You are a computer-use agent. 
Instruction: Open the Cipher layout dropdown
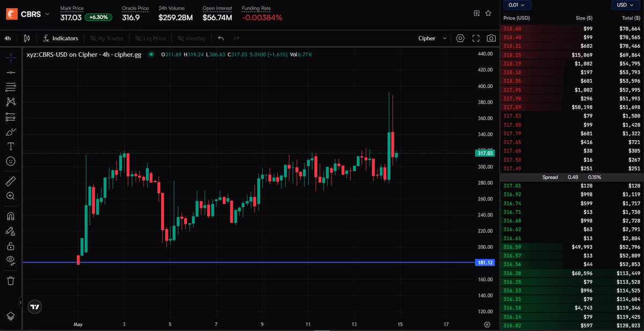click(432, 38)
